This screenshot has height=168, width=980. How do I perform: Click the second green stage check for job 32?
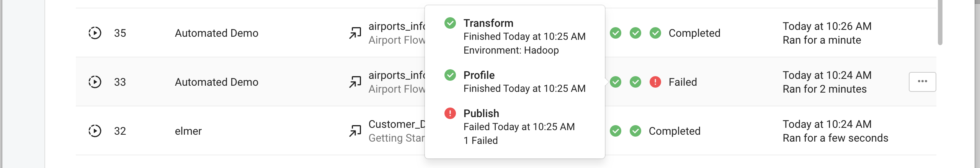click(x=635, y=131)
